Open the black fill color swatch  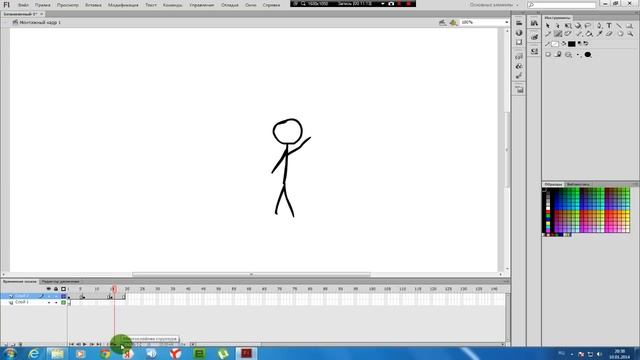571,44
